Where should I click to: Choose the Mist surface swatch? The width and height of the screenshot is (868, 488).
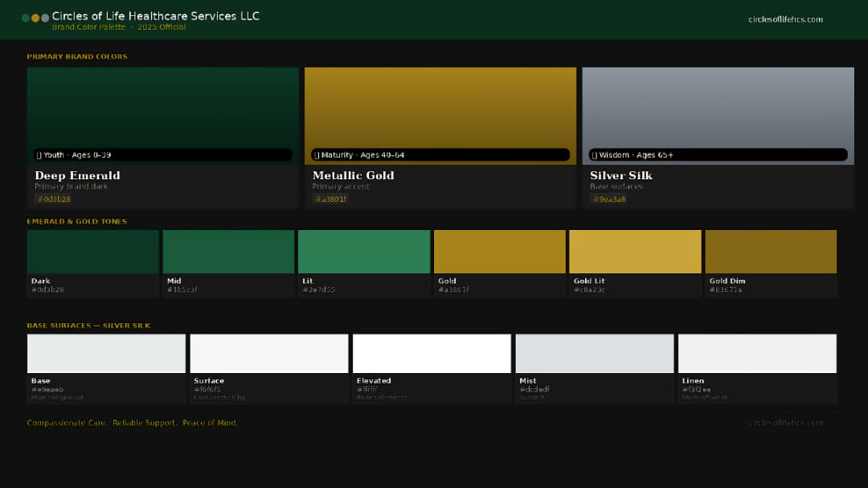point(595,354)
